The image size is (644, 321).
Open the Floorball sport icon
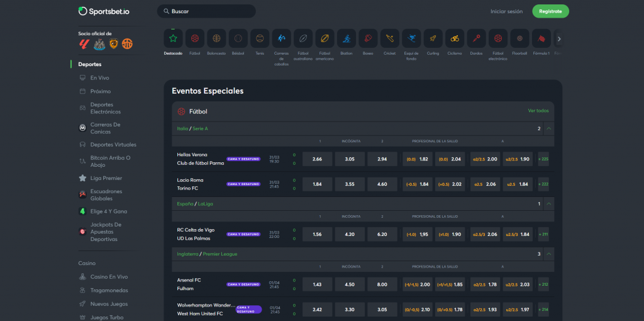pyautogui.click(x=519, y=38)
